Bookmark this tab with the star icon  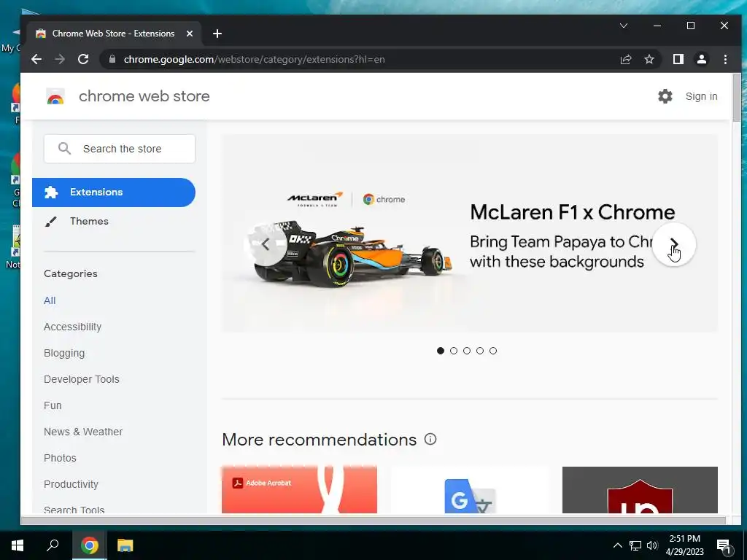(x=649, y=60)
